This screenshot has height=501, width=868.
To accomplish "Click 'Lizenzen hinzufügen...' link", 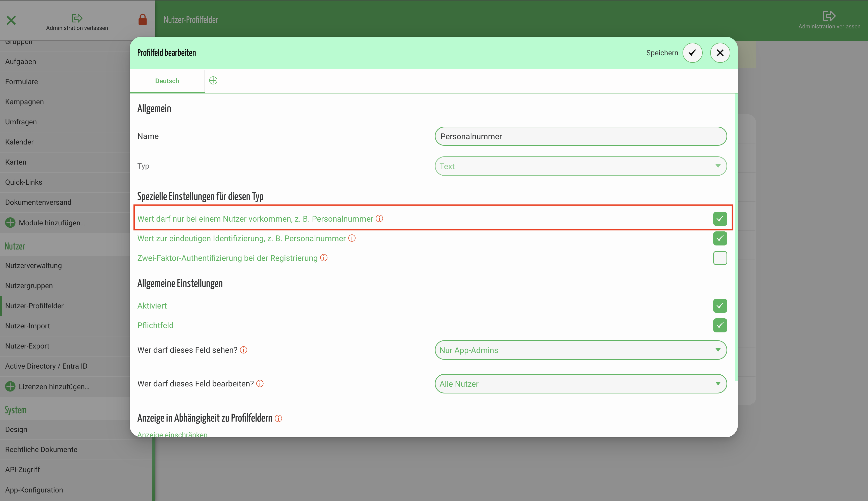I will pyautogui.click(x=54, y=387).
